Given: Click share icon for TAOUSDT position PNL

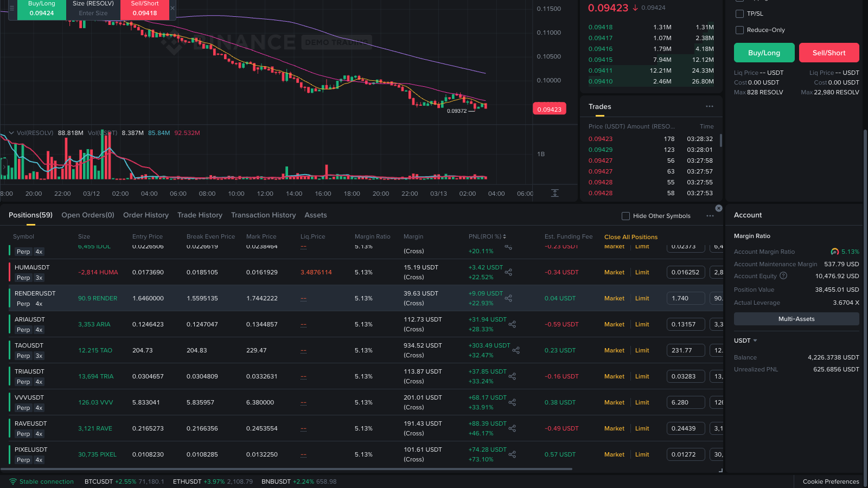Looking at the screenshot, I should 516,350.
